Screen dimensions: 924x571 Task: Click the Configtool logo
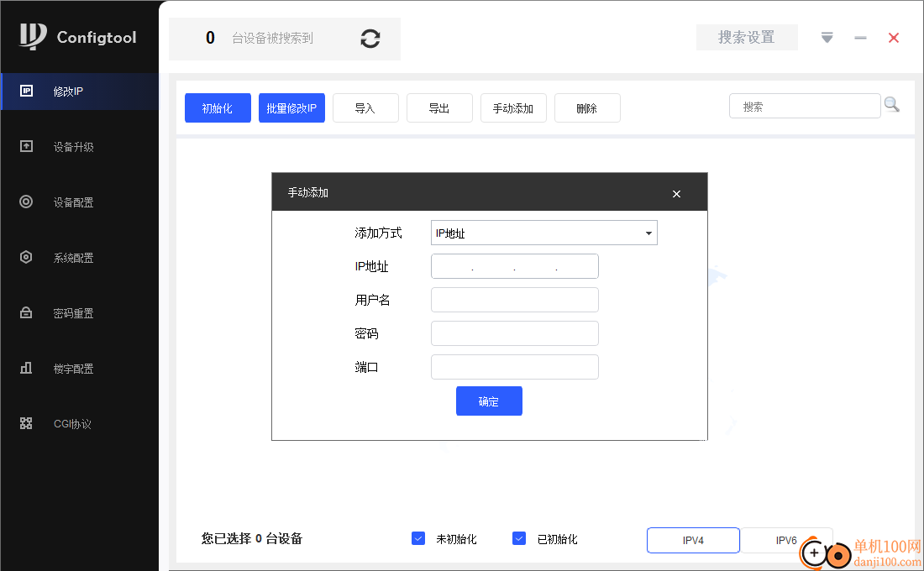pyautogui.click(x=78, y=37)
